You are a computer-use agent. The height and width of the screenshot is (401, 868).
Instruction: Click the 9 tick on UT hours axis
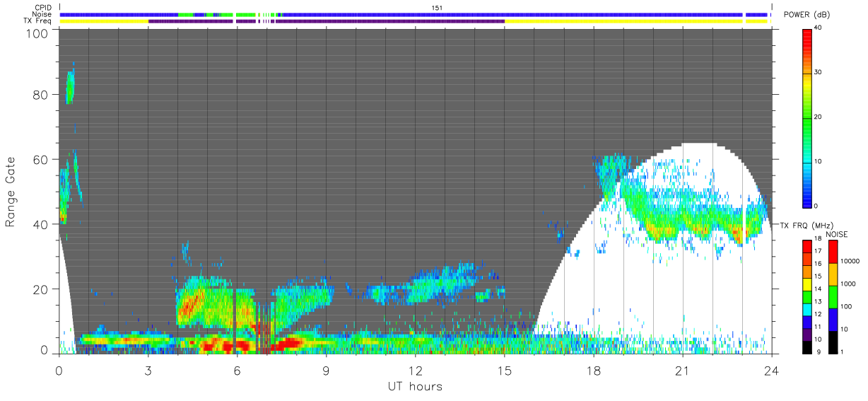click(326, 369)
